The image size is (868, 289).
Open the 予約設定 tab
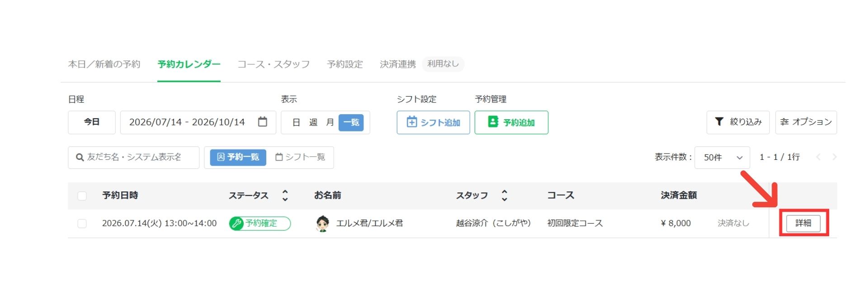point(345,64)
